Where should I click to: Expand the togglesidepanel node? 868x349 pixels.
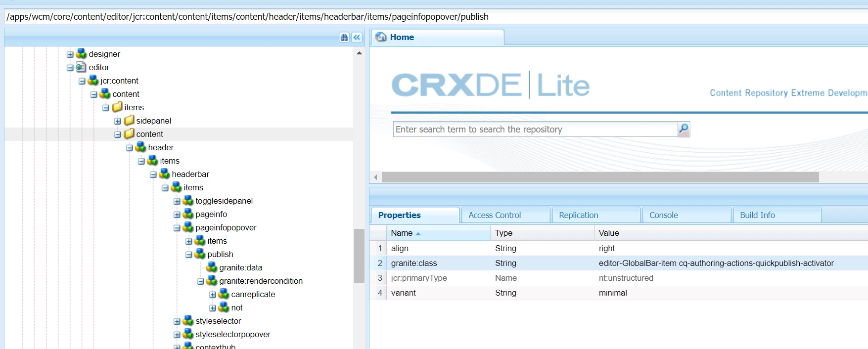(x=177, y=201)
